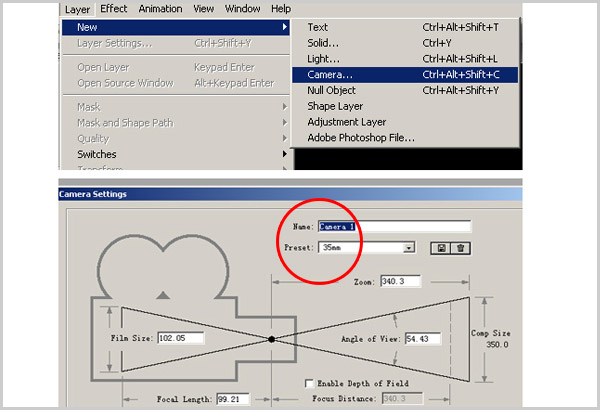Expand the Mask and Shape Path submenu
This screenshot has height=410, width=600.
(175, 123)
